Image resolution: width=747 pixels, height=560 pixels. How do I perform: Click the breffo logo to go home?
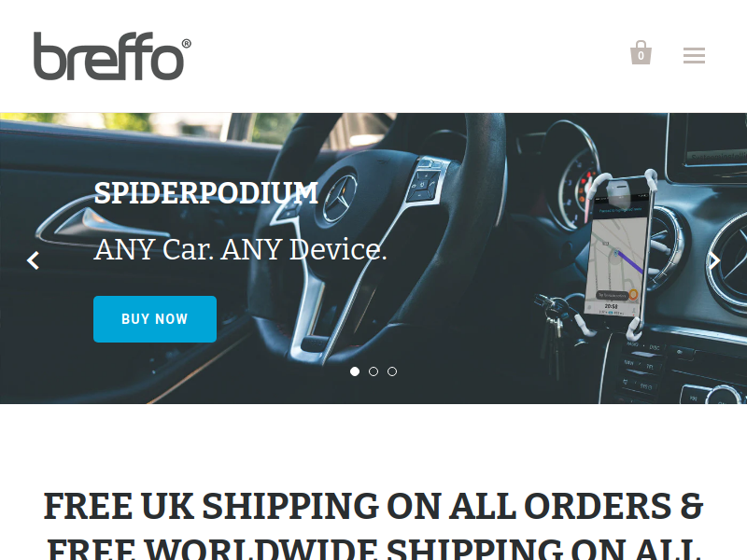(108, 56)
